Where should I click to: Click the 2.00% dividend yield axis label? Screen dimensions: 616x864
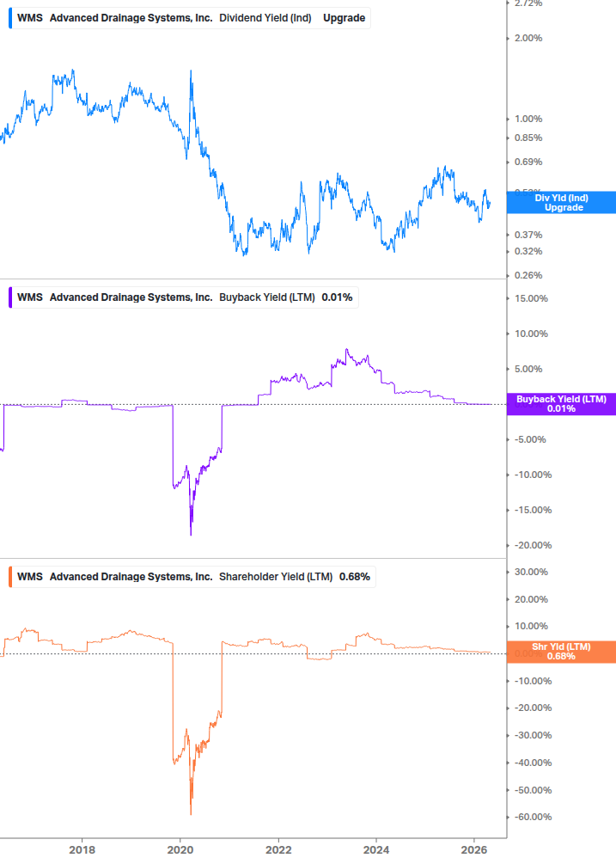(528, 38)
